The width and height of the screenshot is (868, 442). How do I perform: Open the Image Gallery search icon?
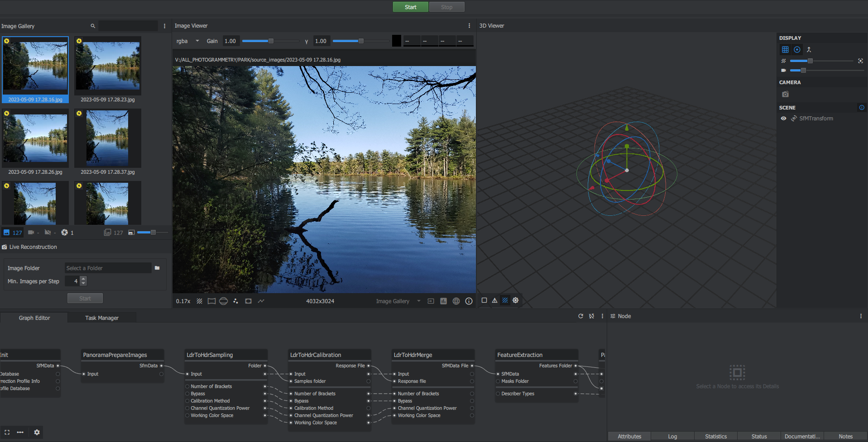pyautogui.click(x=93, y=26)
